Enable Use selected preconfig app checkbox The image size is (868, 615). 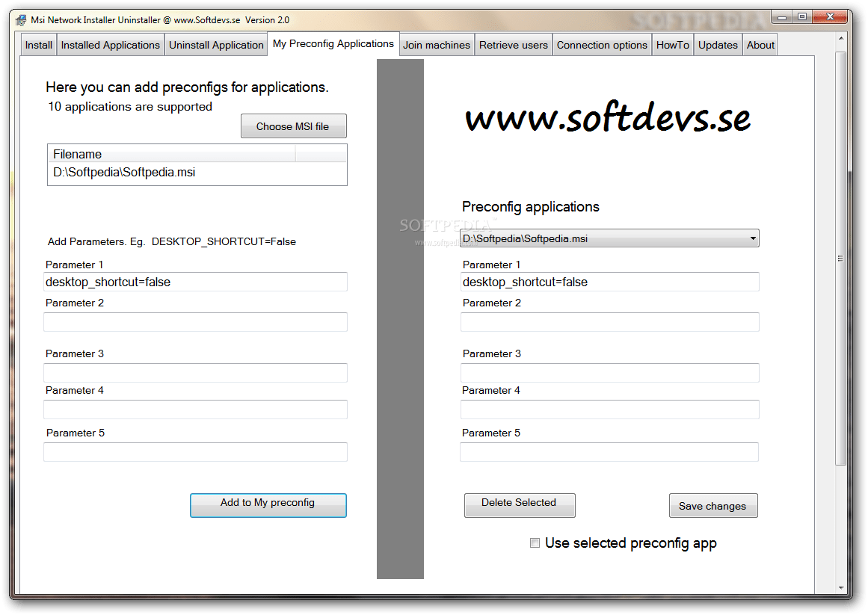[535, 543]
